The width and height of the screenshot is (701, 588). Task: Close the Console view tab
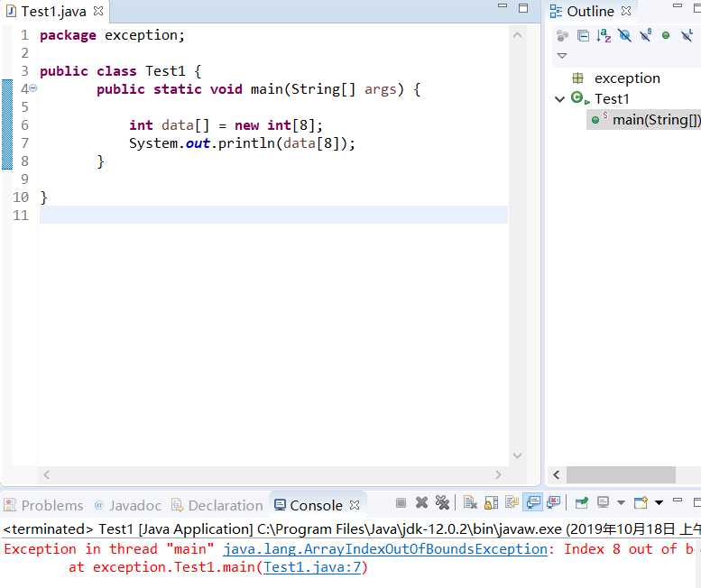(355, 505)
